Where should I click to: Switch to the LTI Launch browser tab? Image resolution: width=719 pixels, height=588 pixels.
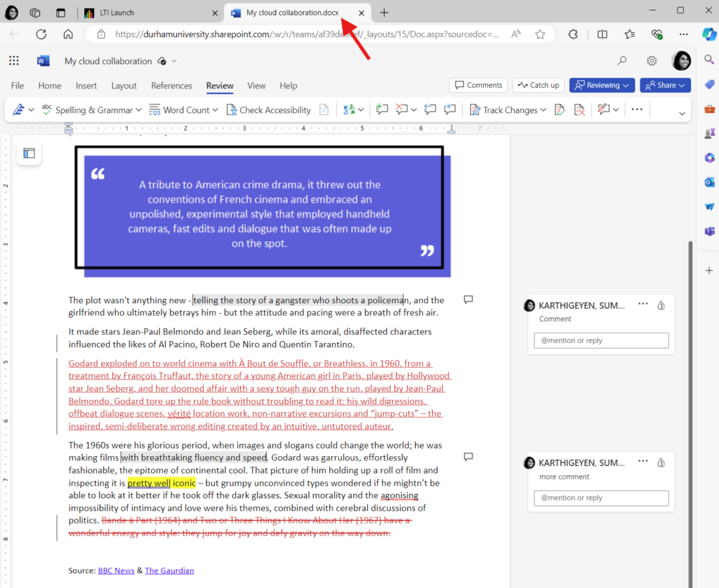tap(150, 13)
